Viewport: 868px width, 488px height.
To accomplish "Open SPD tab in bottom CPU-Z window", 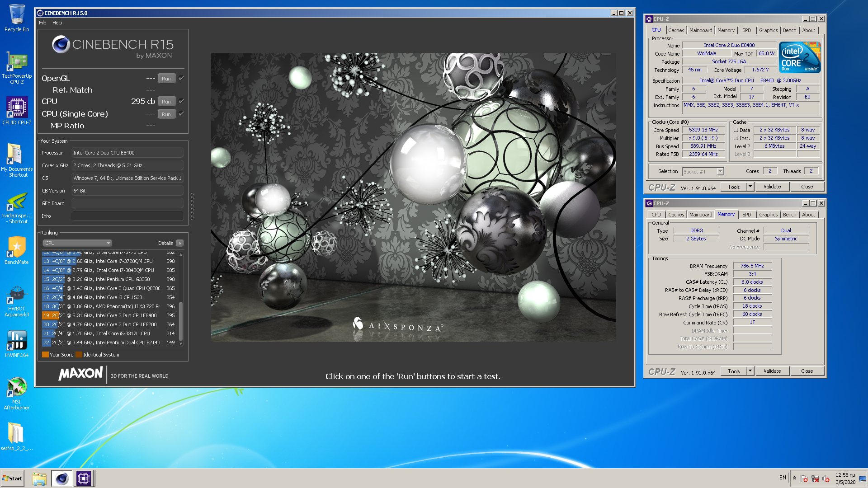I will coord(746,215).
